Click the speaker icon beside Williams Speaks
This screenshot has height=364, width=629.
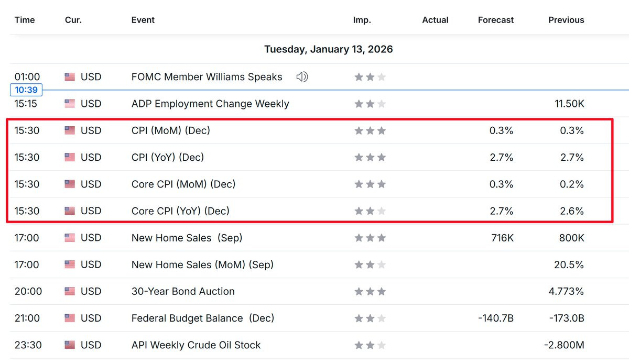(x=302, y=77)
